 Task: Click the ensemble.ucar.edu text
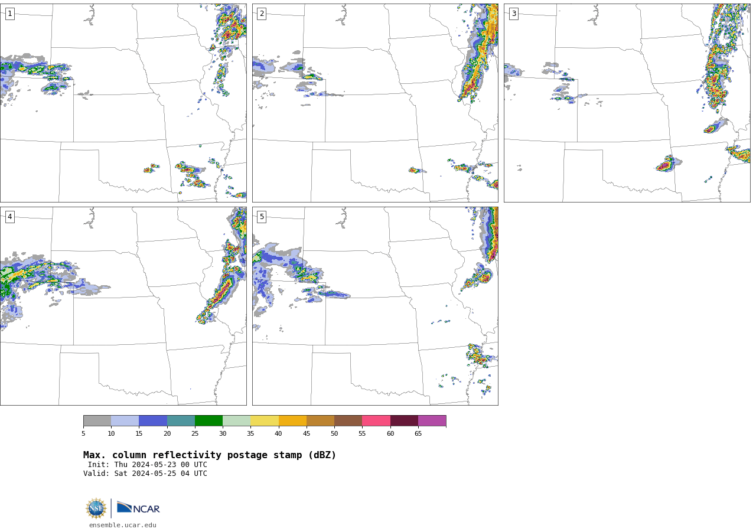coord(123,525)
